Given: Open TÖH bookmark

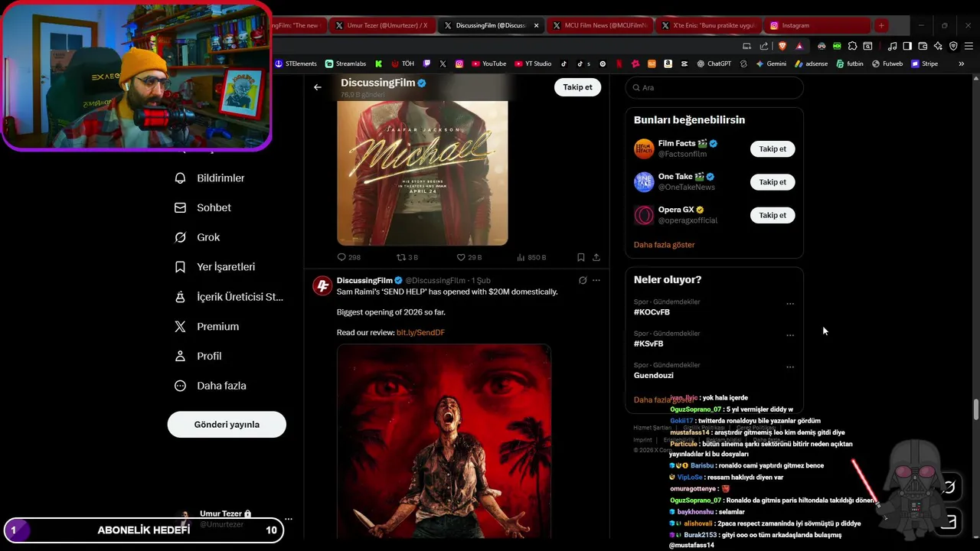Looking at the screenshot, I should [403, 64].
